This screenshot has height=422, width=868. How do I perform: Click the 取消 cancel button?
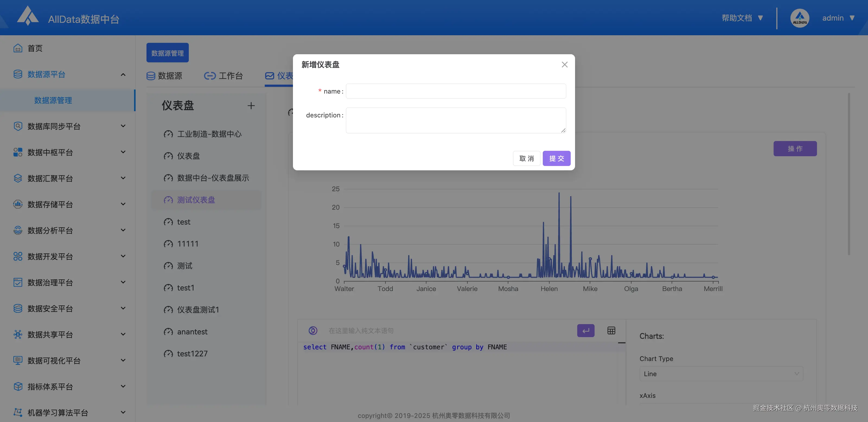pyautogui.click(x=526, y=158)
